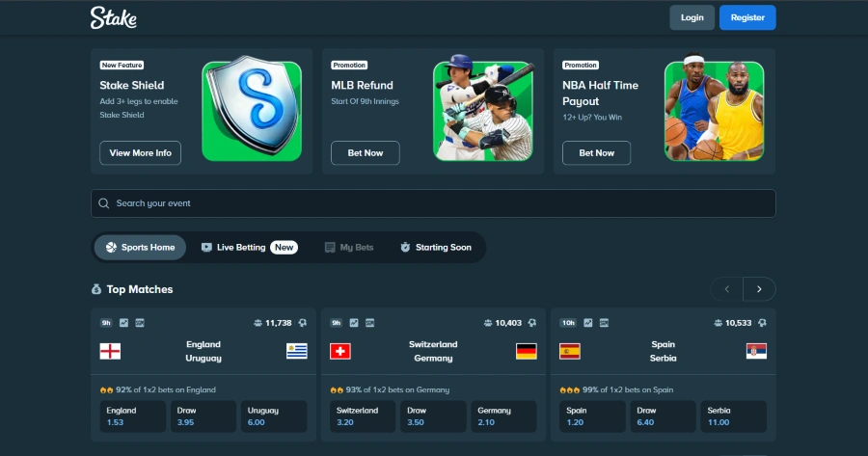868x456 pixels.
Task: Click Bet Now on NBA Half Time Payout
Action: tap(596, 152)
